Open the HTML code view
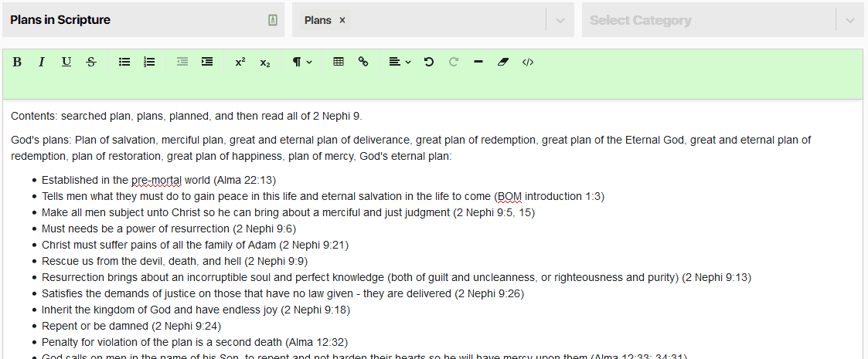Viewport: 868px width, 359px height. pos(528,62)
